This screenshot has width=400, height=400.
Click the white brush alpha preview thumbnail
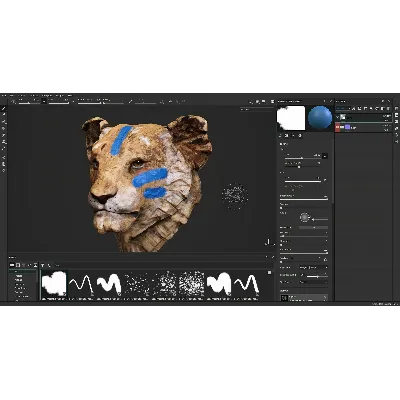tap(291, 118)
